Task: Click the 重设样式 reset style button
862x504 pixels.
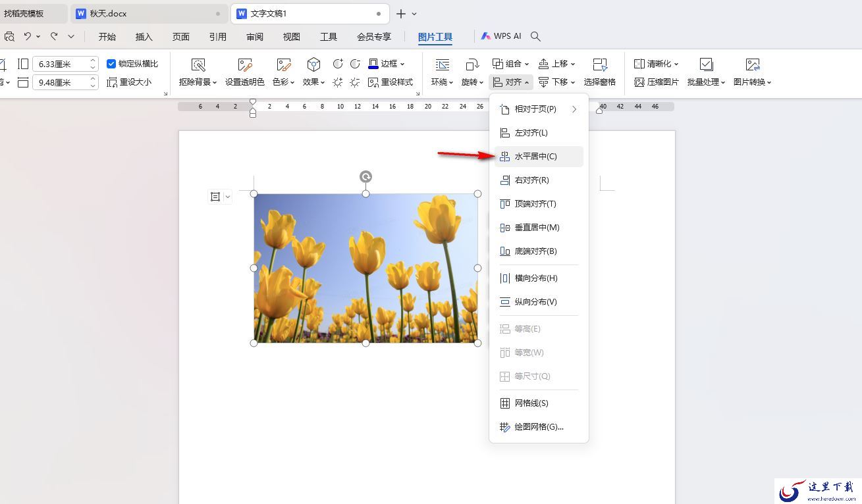Action: coord(391,82)
